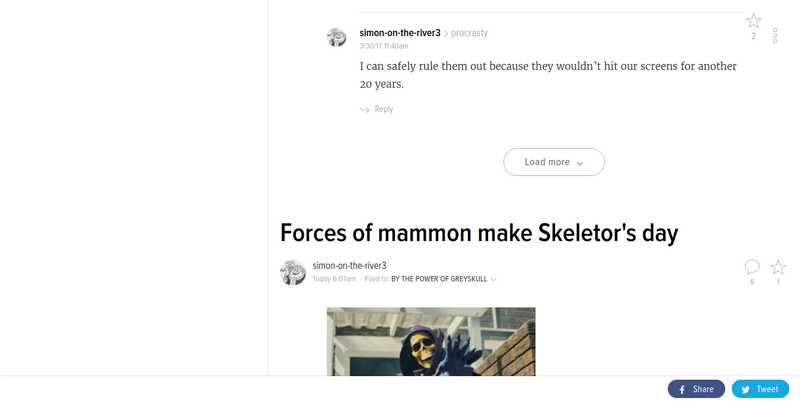Click the Load more button
The height and width of the screenshot is (401, 800).
554,162
